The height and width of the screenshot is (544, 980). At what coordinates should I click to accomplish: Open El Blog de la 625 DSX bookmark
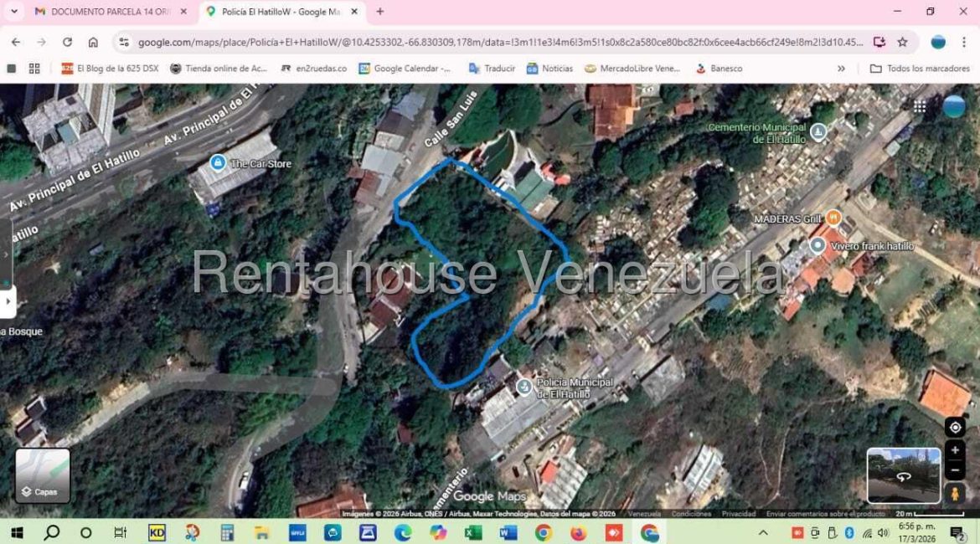pos(110,68)
